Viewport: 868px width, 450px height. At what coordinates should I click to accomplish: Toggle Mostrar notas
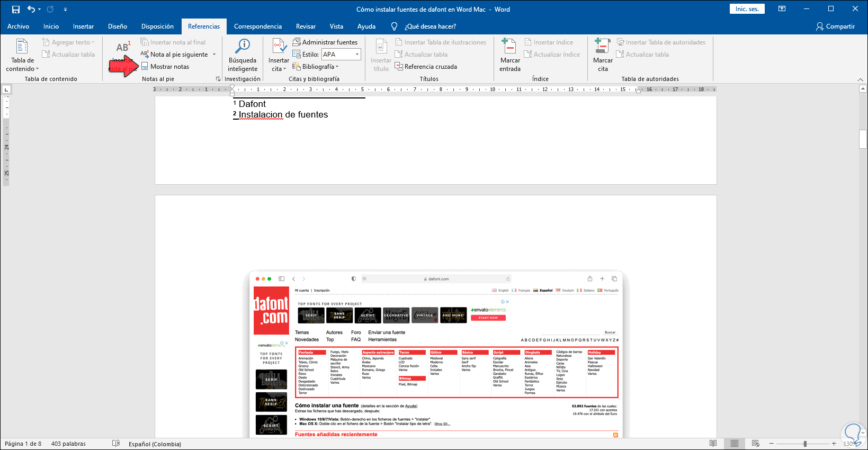pyautogui.click(x=165, y=67)
